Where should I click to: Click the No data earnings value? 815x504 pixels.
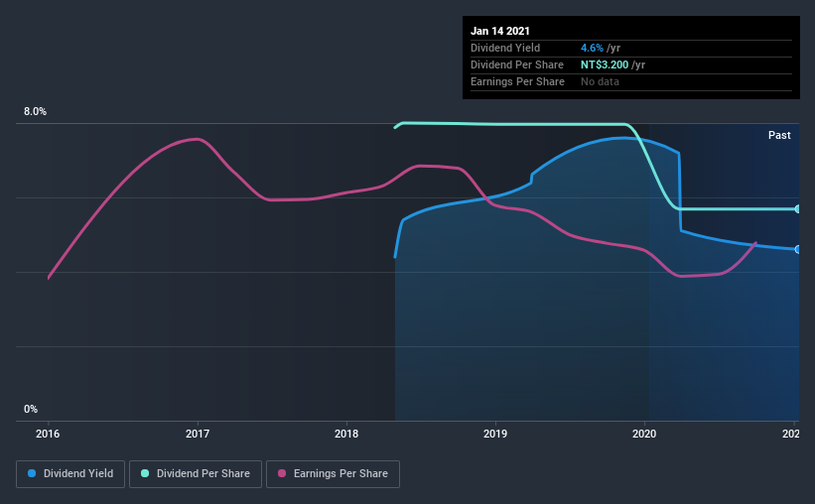point(600,81)
